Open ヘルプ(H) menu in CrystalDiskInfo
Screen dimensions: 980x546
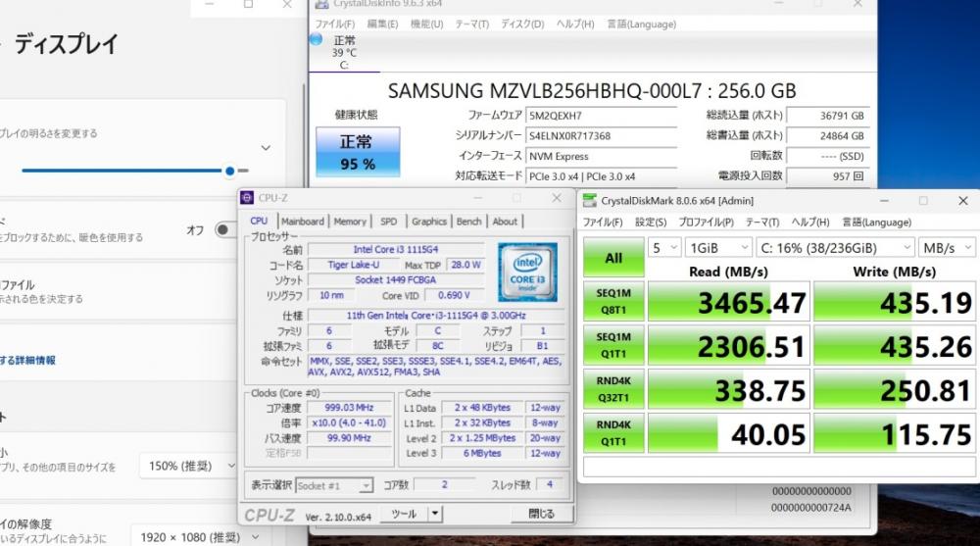coord(575,25)
